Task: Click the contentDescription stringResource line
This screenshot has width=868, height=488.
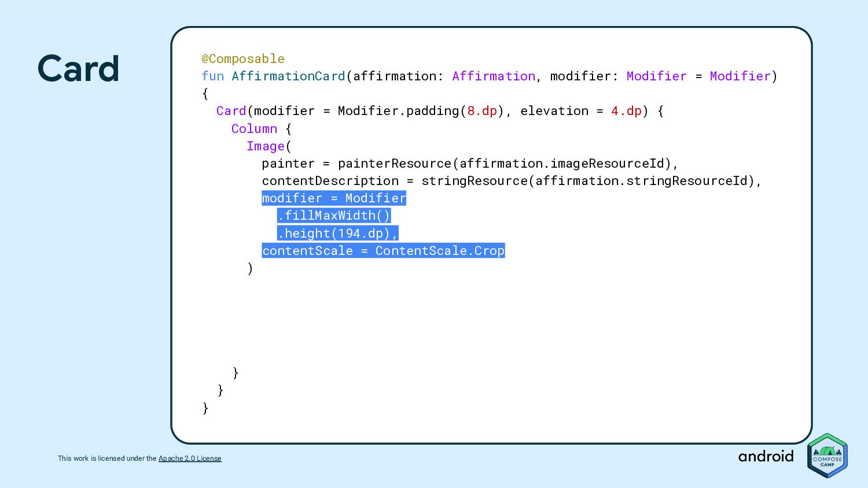Action: click(x=512, y=181)
